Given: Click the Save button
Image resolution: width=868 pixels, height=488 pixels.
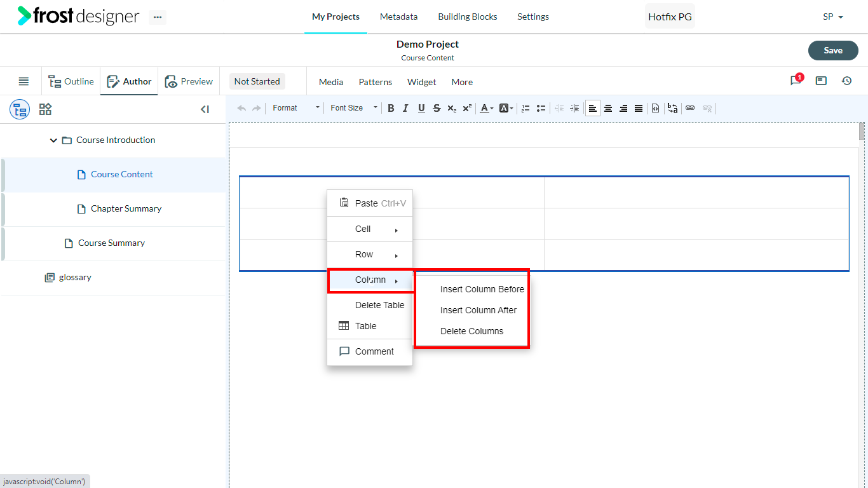Looking at the screenshot, I should 833,50.
